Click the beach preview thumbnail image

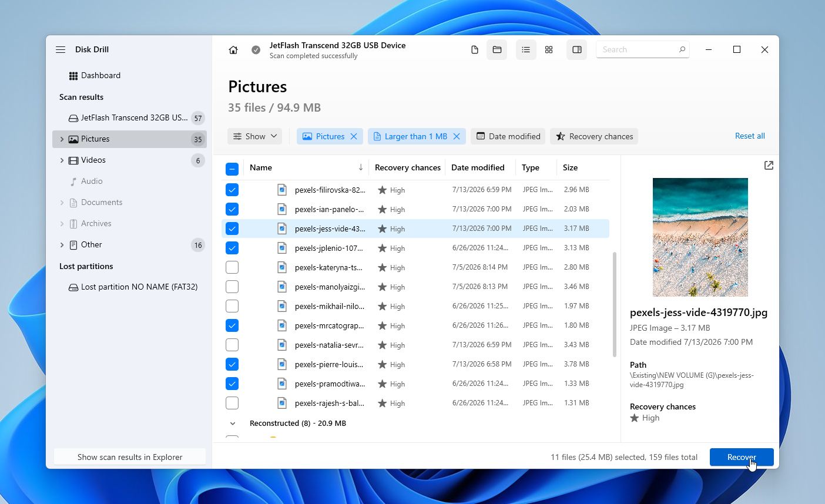(700, 237)
